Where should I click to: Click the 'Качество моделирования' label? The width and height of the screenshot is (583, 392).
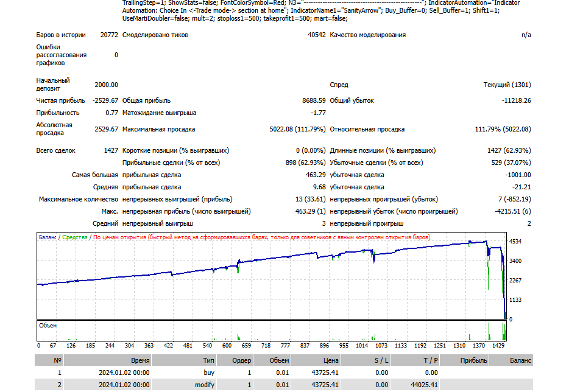tap(368, 35)
